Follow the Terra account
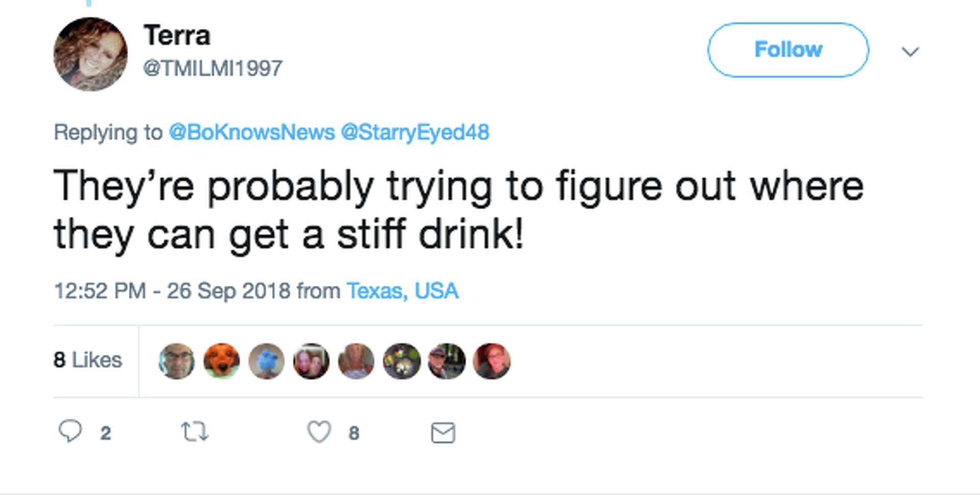 coord(788,50)
